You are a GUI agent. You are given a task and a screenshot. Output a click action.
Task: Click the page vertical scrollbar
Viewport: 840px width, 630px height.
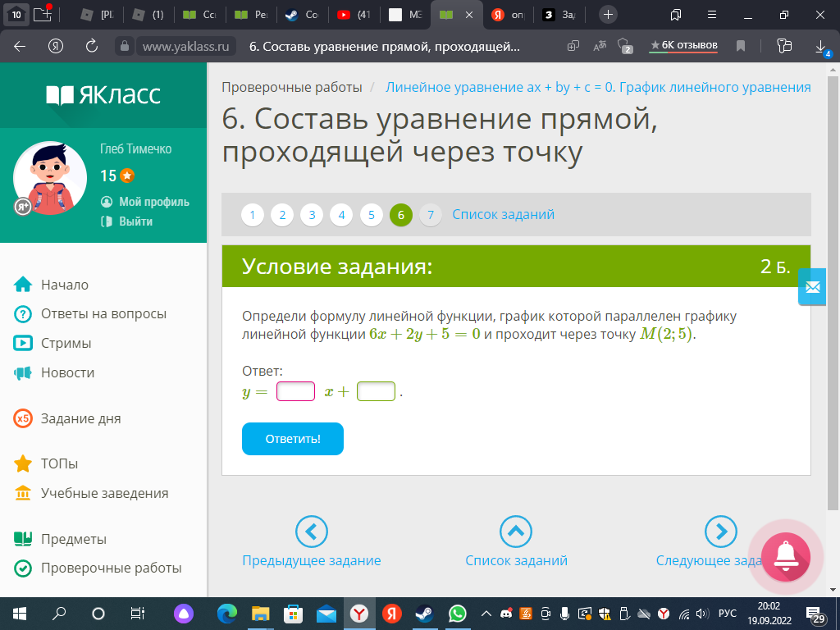(x=833, y=292)
